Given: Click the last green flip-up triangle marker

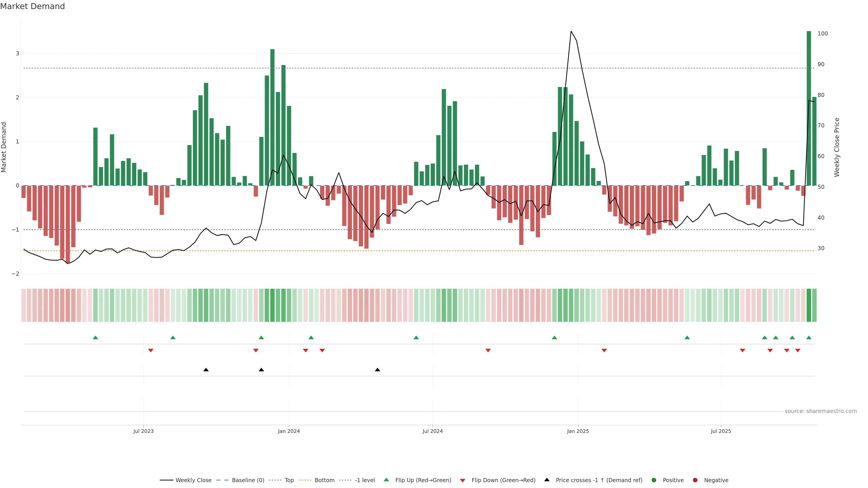Looking at the screenshot, I should pos(809,338).
